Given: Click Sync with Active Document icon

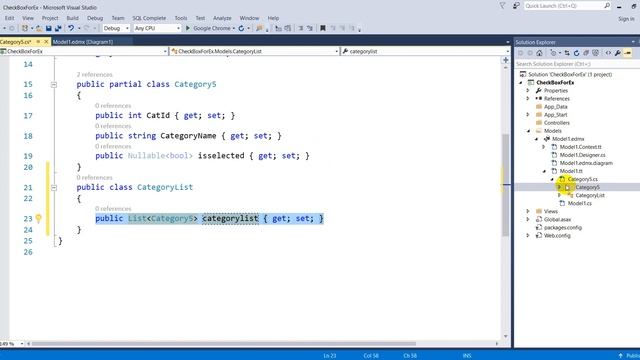Looking at the screenshot, I should pyautogui.click(x=567, y=53).
